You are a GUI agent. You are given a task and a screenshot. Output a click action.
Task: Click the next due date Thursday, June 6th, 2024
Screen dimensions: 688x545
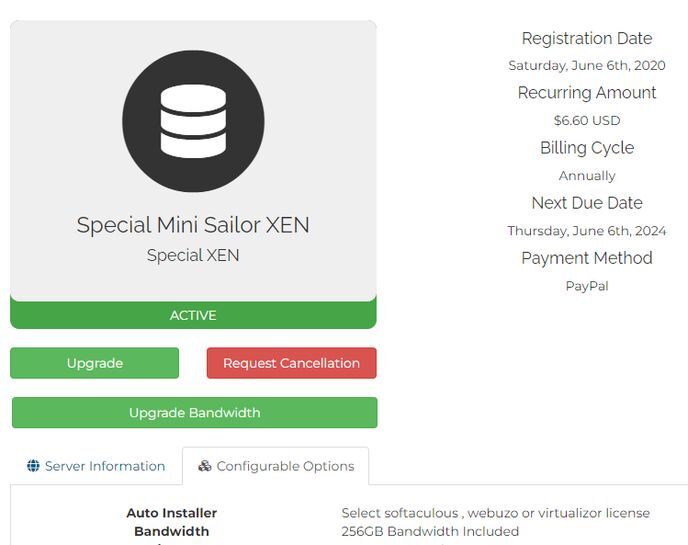(x=586, y=230)
